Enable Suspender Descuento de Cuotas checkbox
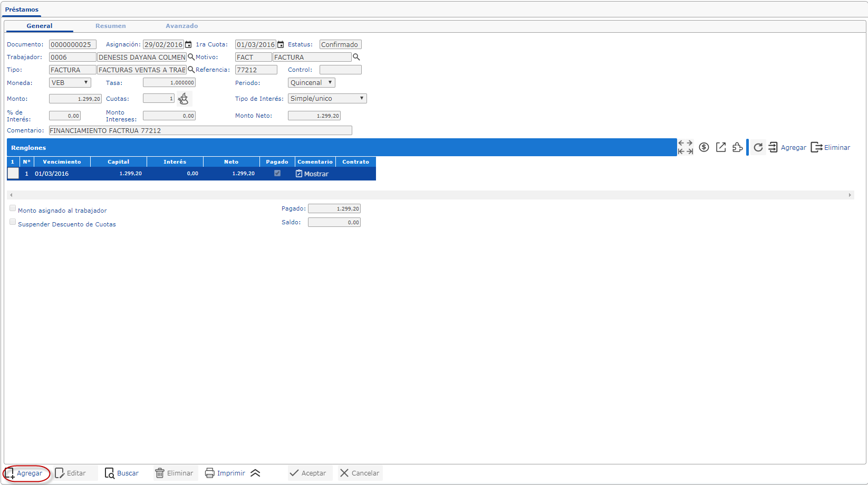This screenshot has width=868, height=485. pos(13,222)
